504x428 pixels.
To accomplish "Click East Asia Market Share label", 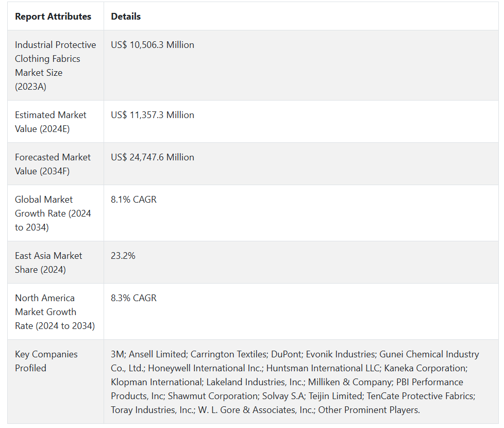I will tap(48, 262).
